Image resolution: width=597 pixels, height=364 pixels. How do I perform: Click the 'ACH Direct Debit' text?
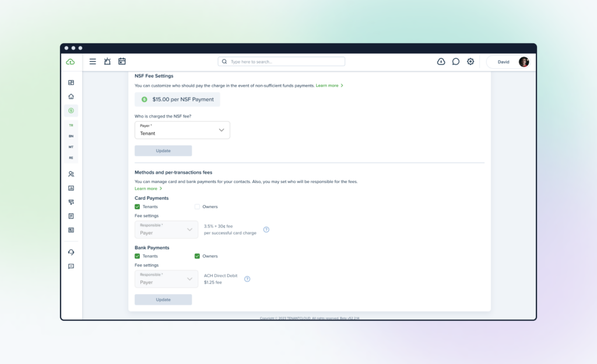(x=220, y=275)
